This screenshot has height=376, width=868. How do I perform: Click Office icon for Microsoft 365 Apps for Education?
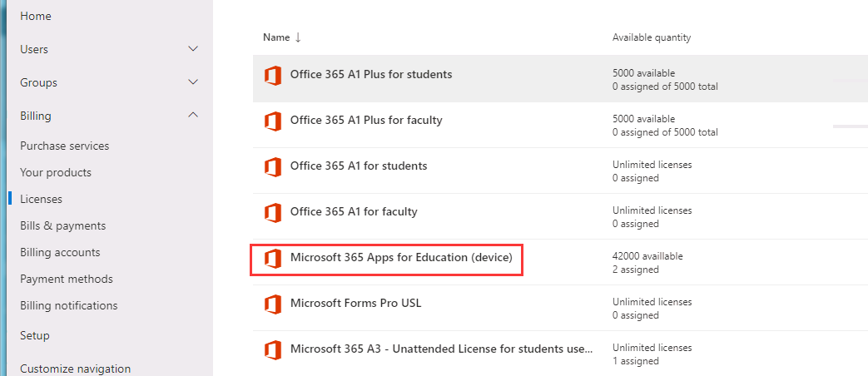tap(272, 259)
